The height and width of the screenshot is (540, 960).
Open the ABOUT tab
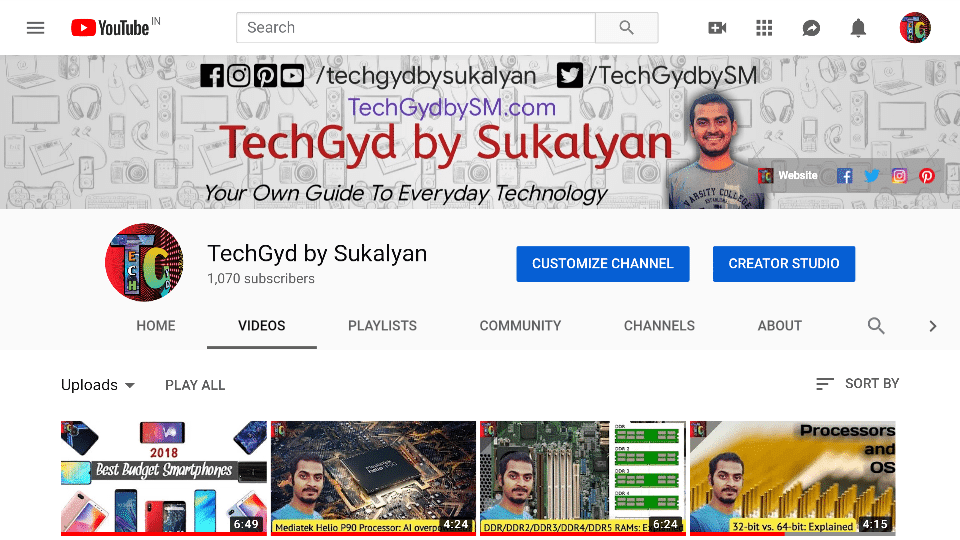point(779,326)
